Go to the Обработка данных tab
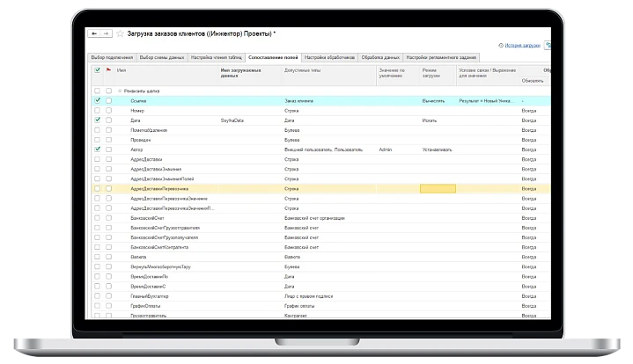Image resolution: width=633 pixels, height=364 pixels. pos(380,56)
